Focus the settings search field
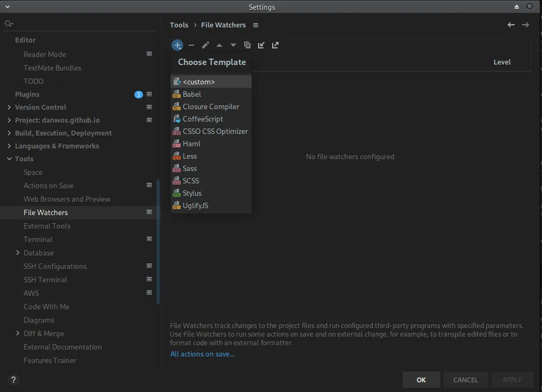 (80, 24)
